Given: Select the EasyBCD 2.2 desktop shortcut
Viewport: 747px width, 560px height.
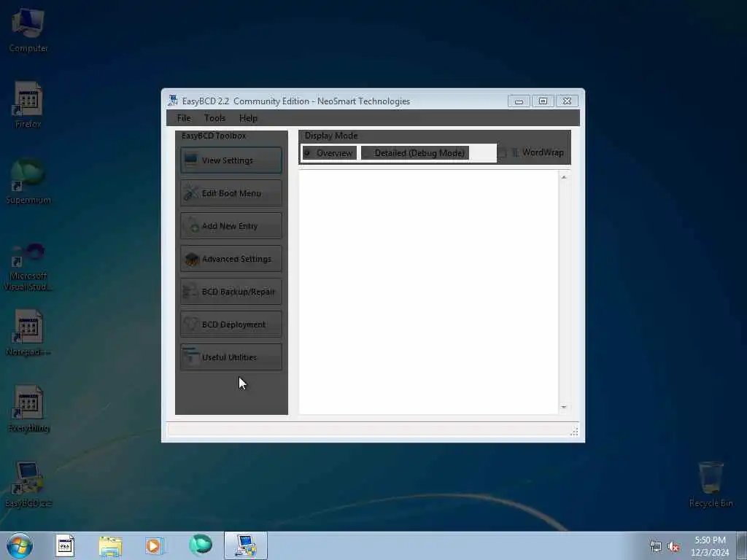Looking at the screenshot, I should pos(28,485).
